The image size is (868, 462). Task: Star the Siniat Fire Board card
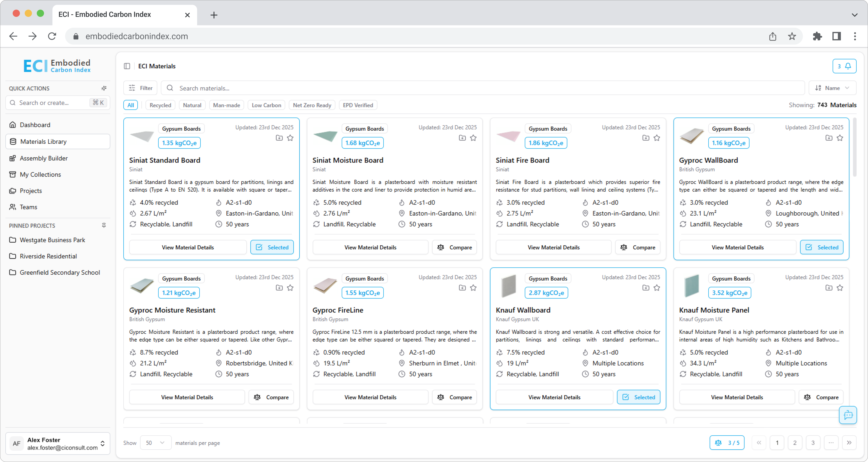click(657, 138)
